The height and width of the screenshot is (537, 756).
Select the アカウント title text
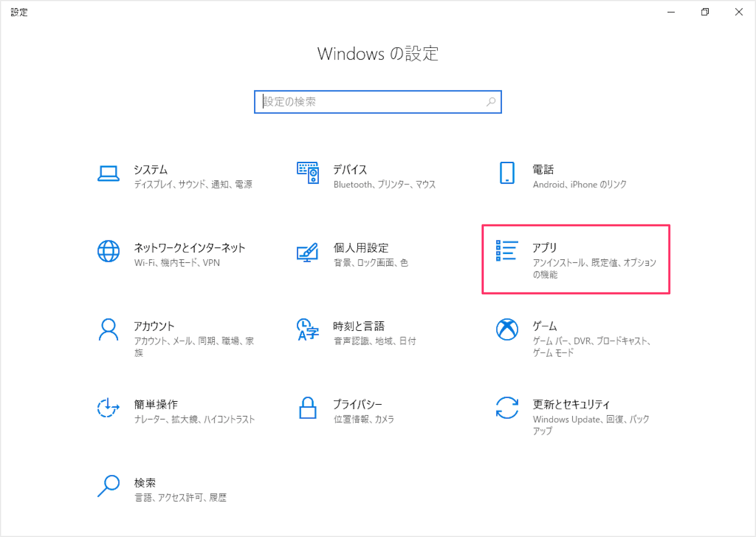click(154, 326)
